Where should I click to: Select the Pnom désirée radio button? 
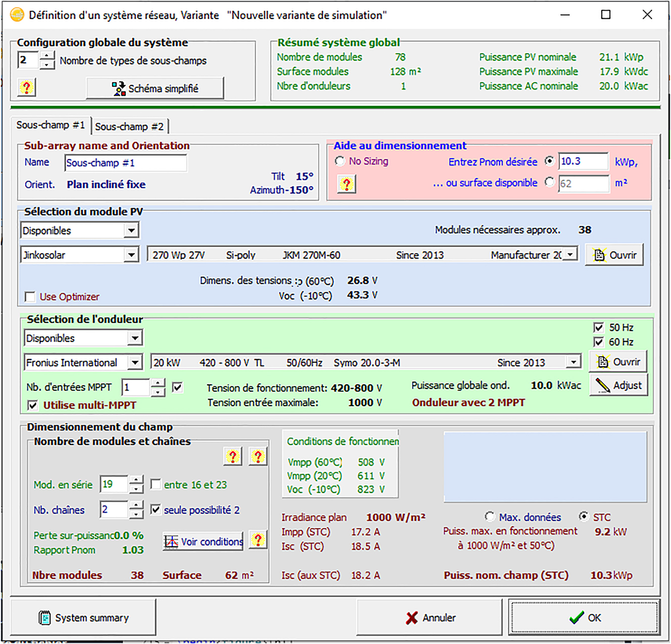click(550, 161)
